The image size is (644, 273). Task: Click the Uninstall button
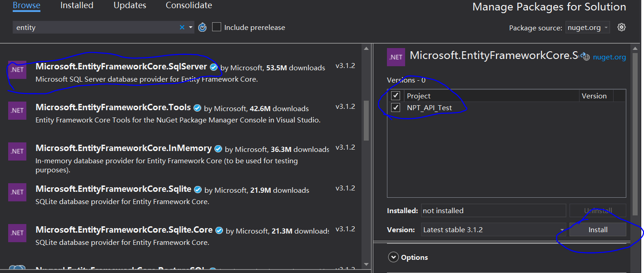pyautogui.click(x=598, y=210)
